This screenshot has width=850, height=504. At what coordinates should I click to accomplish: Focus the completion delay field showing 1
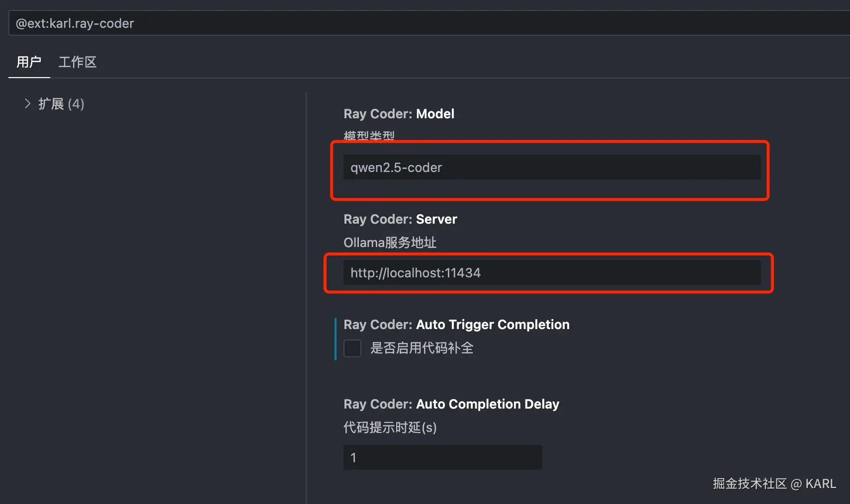point(442,457)
